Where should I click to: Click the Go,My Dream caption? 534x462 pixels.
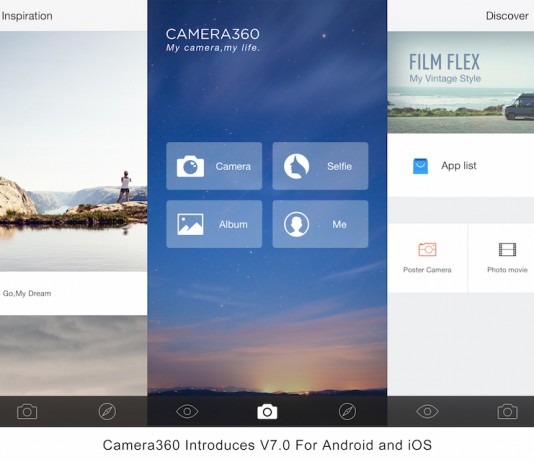tap(27, 293)
